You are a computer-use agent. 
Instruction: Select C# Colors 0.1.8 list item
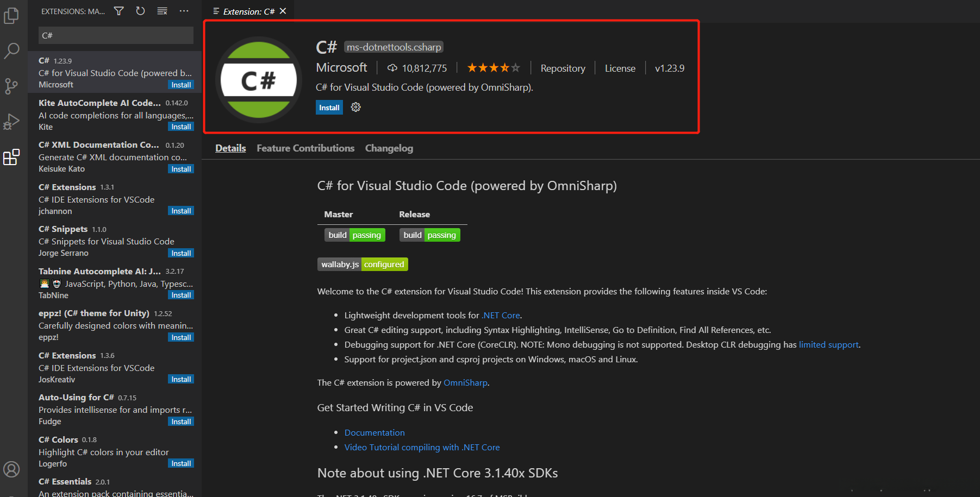(115, 451)
